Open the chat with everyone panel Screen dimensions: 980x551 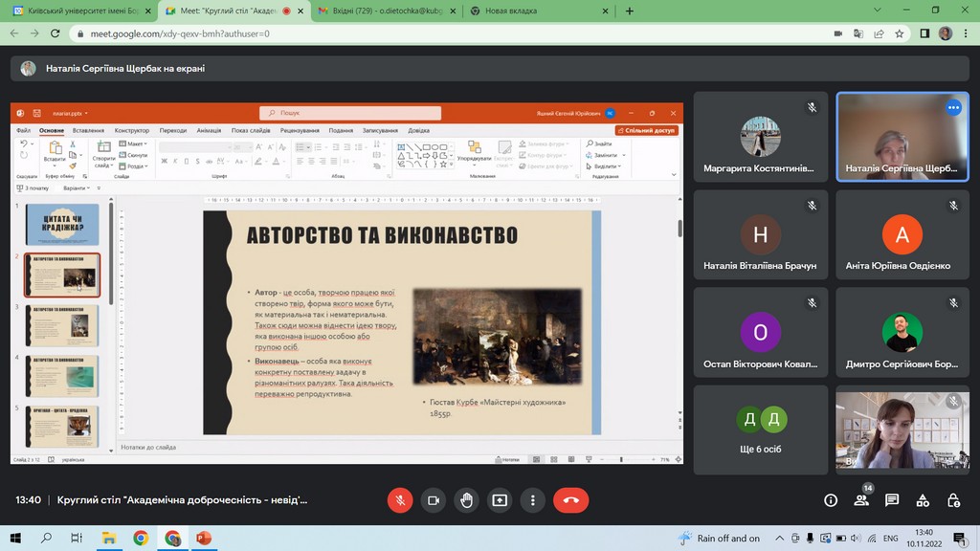click(892, 500)
